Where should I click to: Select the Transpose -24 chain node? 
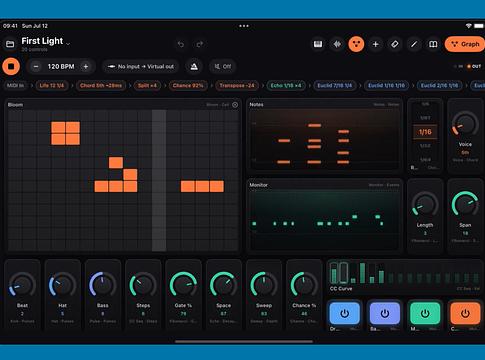pyautogui.click(x=237, y=86)
